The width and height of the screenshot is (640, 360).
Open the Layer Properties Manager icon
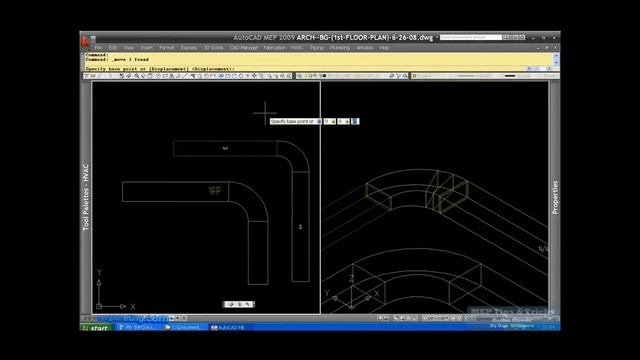[x=299, y=76]
